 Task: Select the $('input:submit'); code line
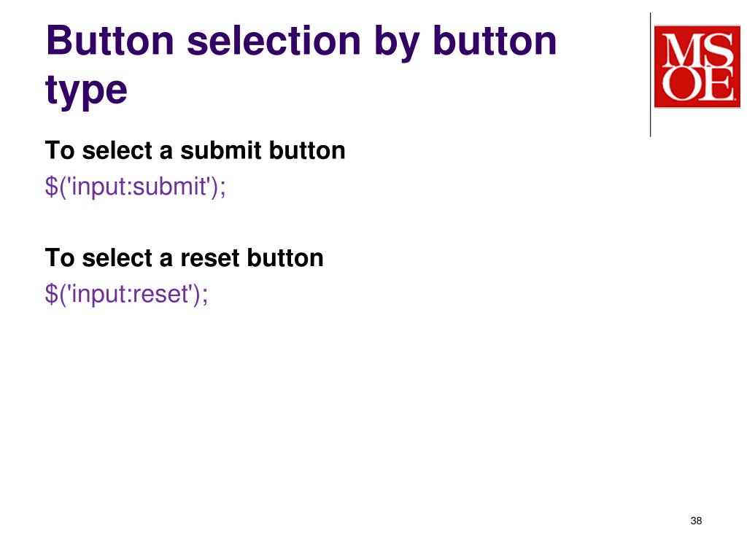[135, 186]
